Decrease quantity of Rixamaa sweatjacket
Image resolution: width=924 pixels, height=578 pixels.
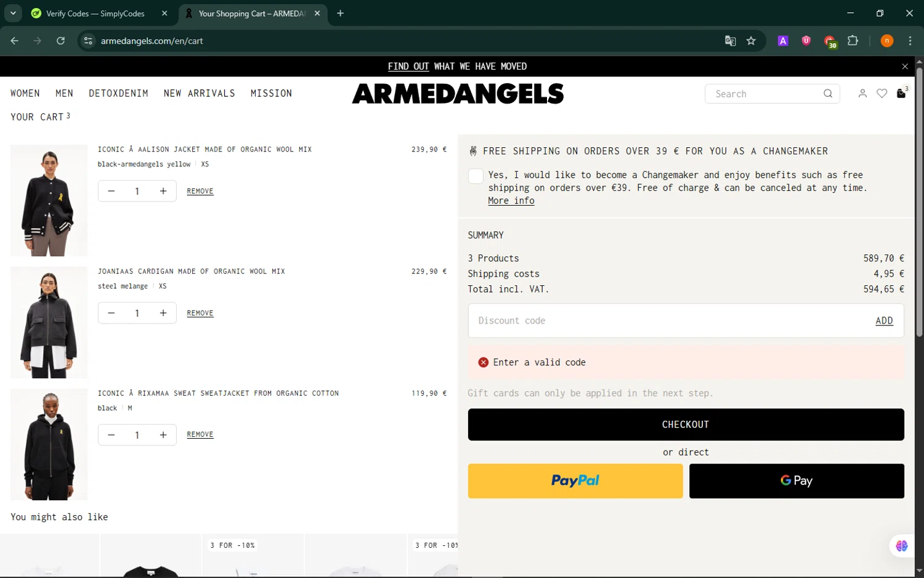[x=111, y=435]
